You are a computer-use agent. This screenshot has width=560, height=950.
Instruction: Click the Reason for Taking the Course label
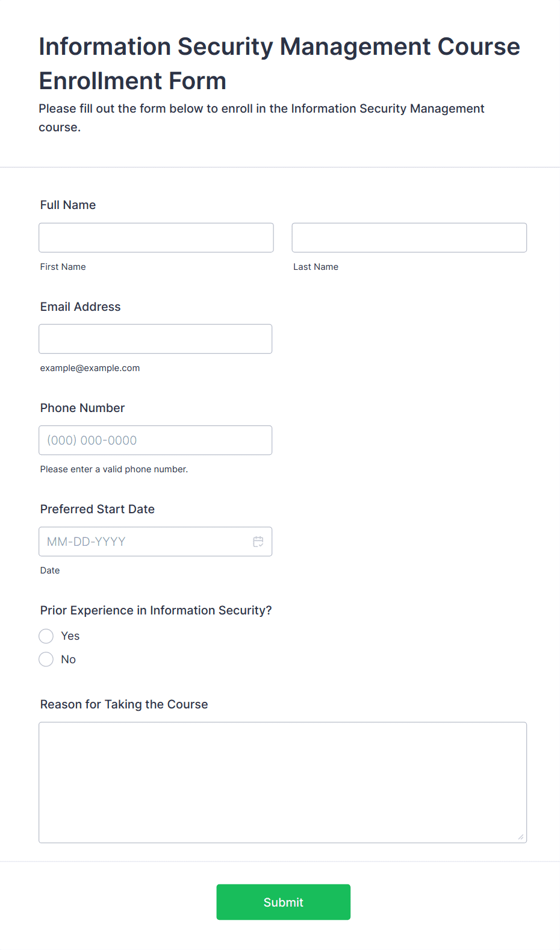tap(124, 704)
